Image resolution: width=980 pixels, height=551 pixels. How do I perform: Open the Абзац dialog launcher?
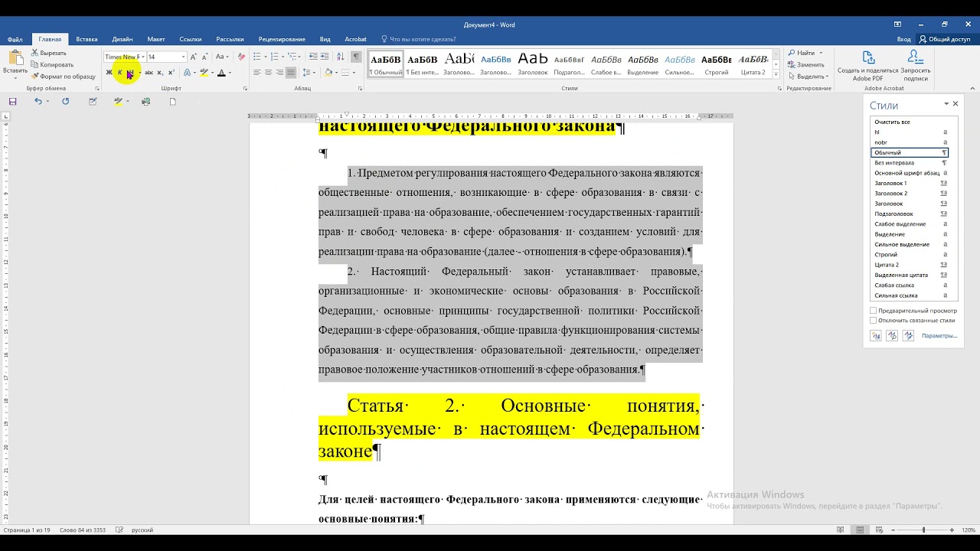(x=360, y=89)
